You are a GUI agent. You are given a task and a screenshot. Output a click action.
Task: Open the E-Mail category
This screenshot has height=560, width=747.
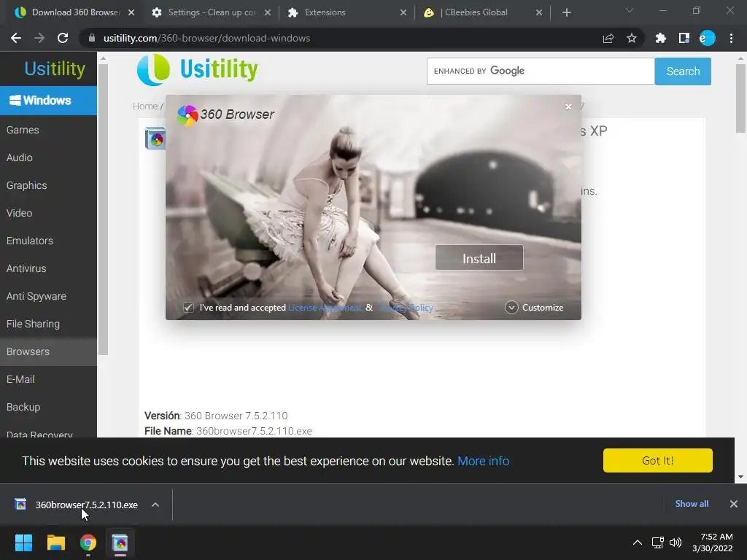(48, 379)
